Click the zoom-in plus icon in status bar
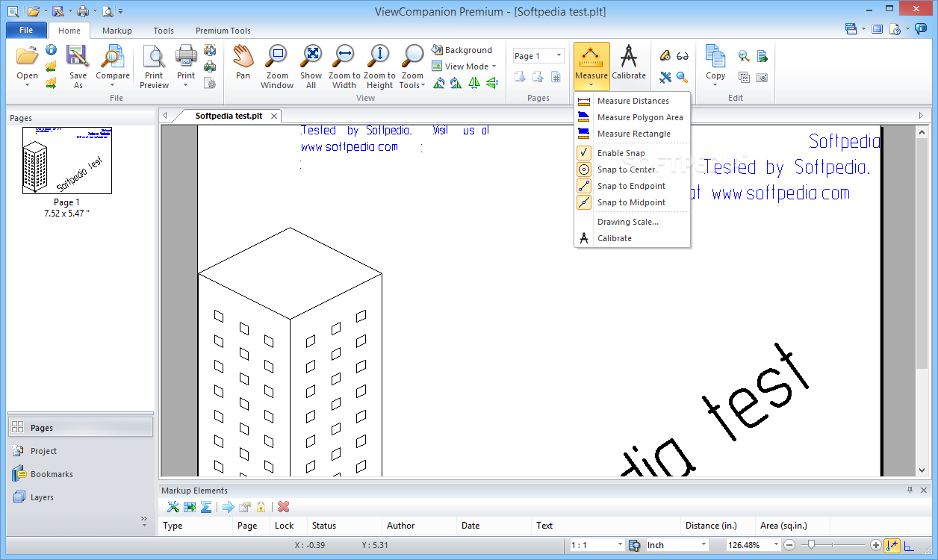Viewport: 938px width, 560px height. (876, 545)
